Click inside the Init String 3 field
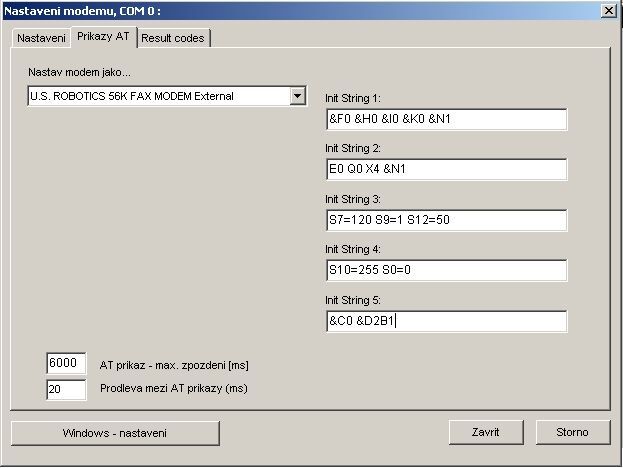The width and height of the screenshot is (623, 468). 446,220
